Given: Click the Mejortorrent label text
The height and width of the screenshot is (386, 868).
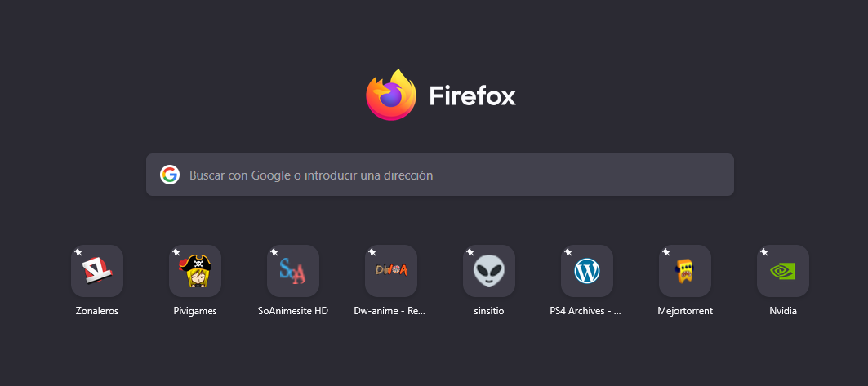Looking at the screenshot, I should point(685,311).
